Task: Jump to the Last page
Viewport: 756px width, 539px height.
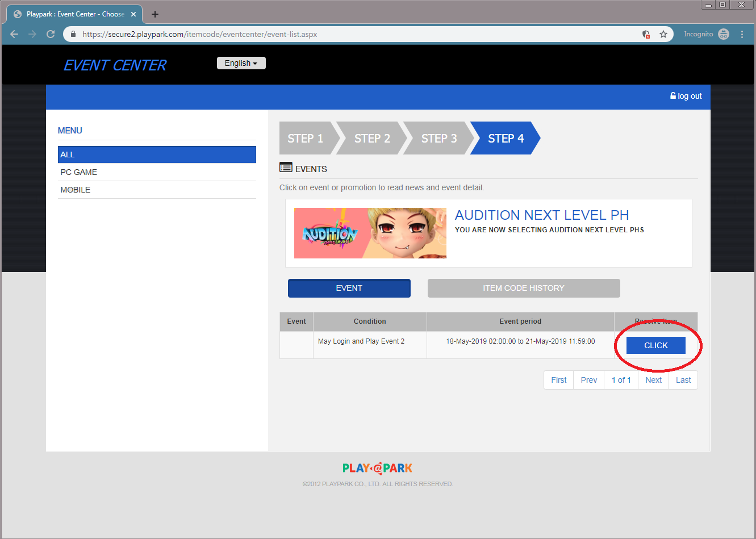Action: 683,380
